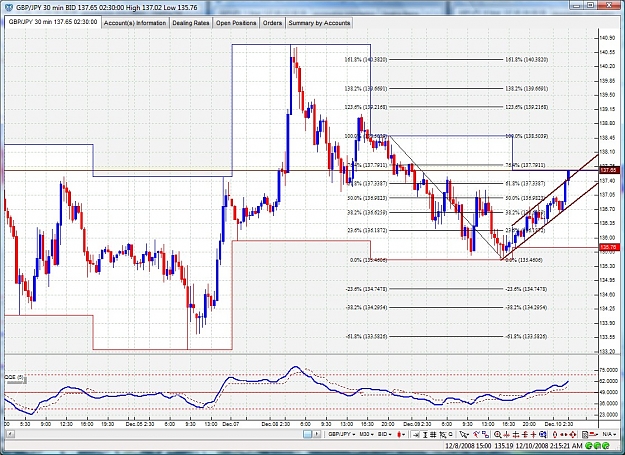Screen dimensions: 625x455
Task: Open the M30 timeframe dropdown
Action: pos(367,434)
